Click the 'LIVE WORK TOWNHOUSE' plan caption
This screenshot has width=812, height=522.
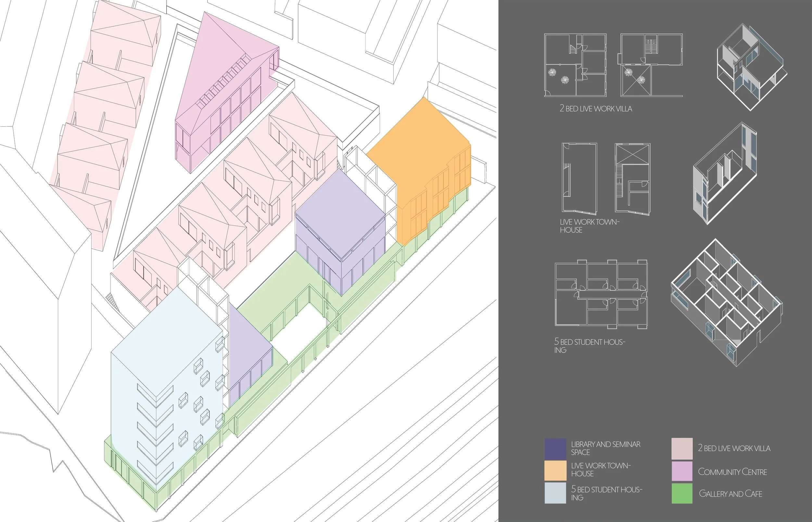coord(589,226)
